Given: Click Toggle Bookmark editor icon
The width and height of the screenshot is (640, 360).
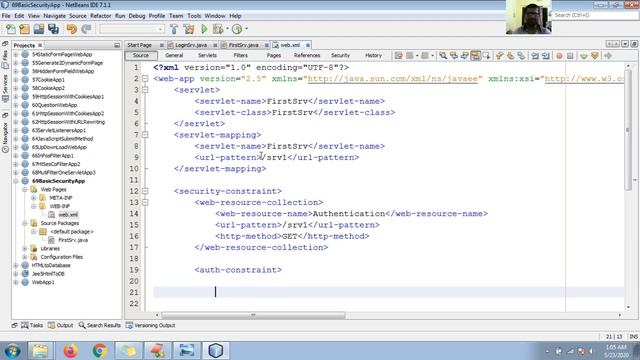Looking at the screenshot, I should [x=521, y=56].
